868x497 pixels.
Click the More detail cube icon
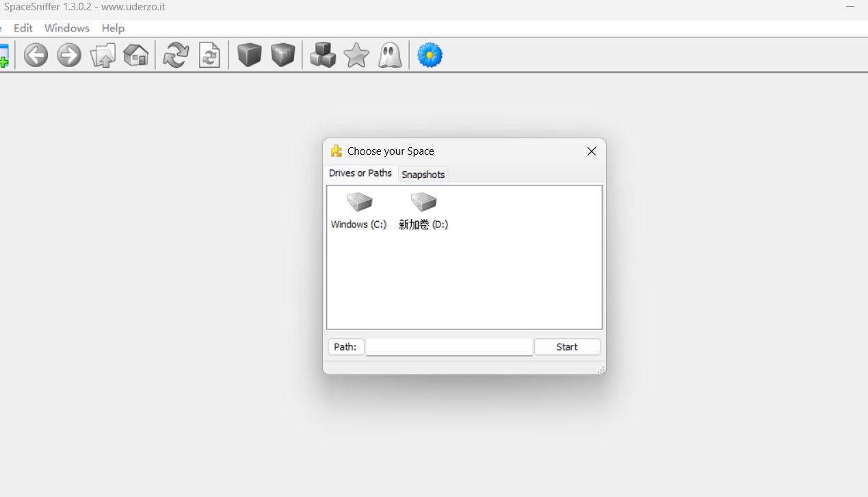[x=282, y=55]
